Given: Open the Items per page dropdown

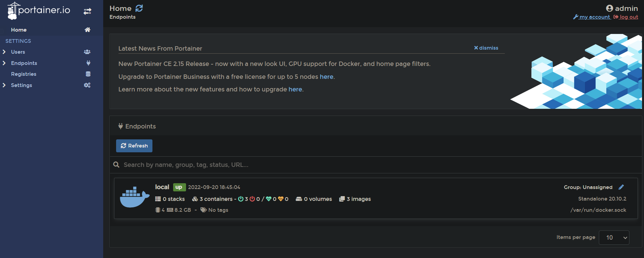Looking at the screenshot, I should [x=614, y=238].
